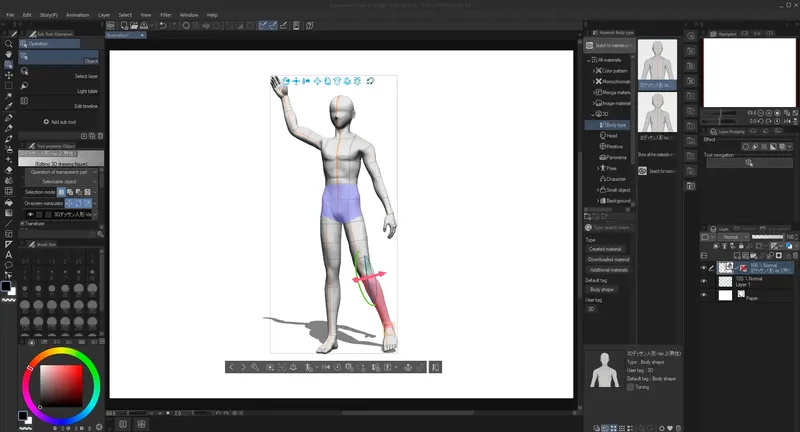This screenshot has width=800, height=432.
Task: Click the reset pose rotate icon above figure
Action: click(370, 81)
